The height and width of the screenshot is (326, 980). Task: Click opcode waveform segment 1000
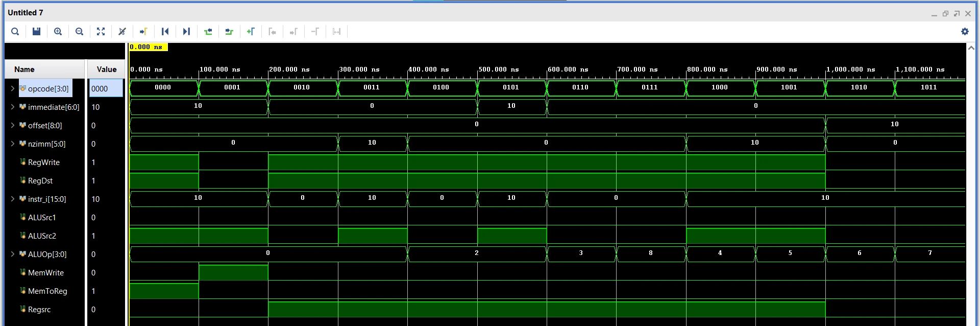(x=720, y=87)
